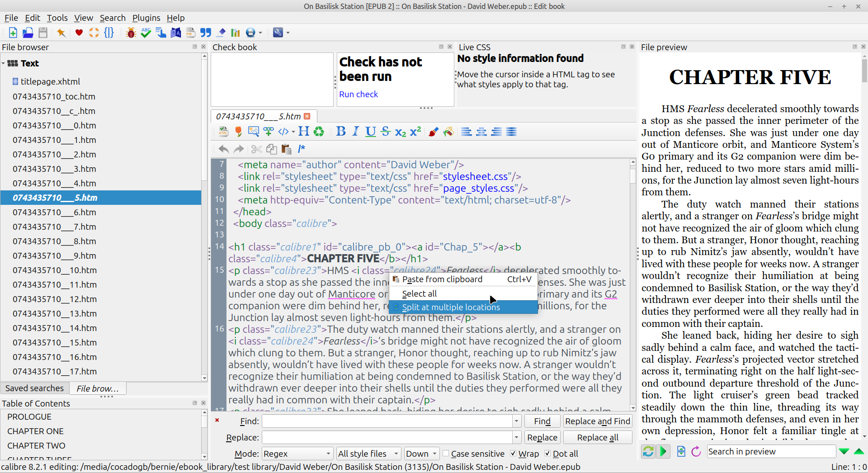Click the curly braces beautify icon
Viewport: 868px width, 473px height.
coord(109,33)
